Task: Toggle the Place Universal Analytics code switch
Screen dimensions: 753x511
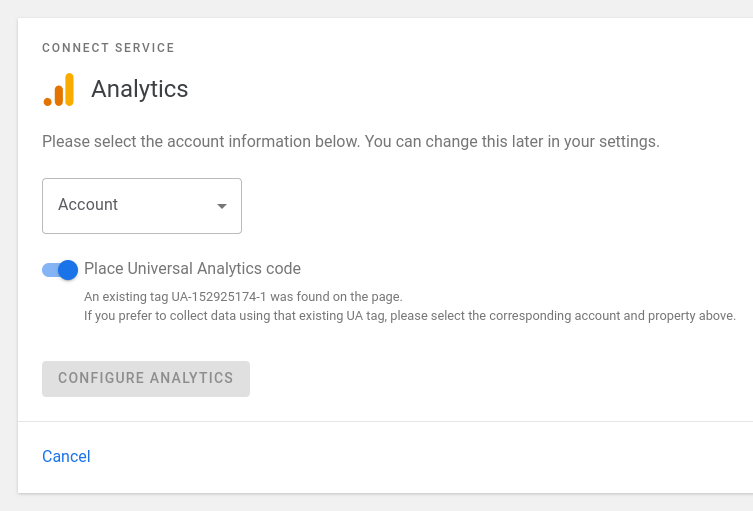Action: tap(60, 270)
